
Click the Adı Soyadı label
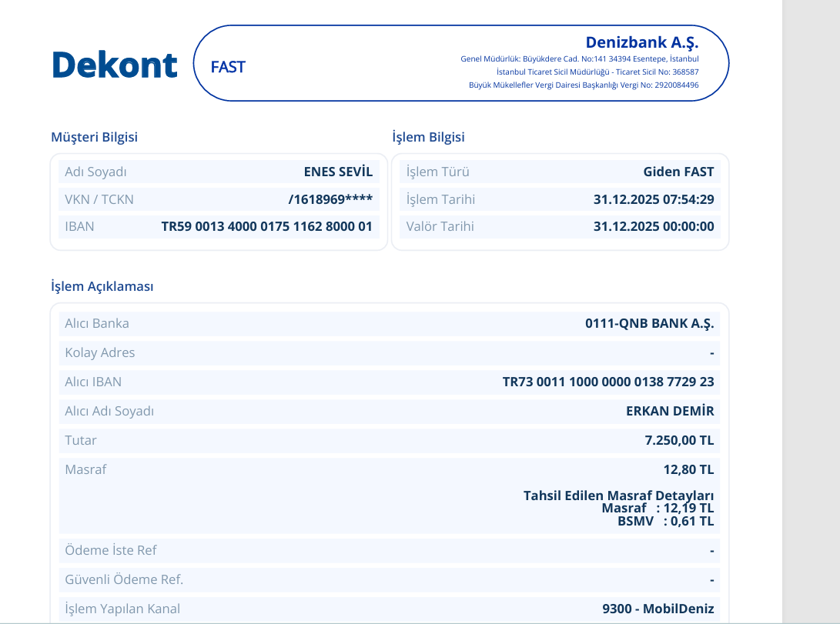point(96,172)
